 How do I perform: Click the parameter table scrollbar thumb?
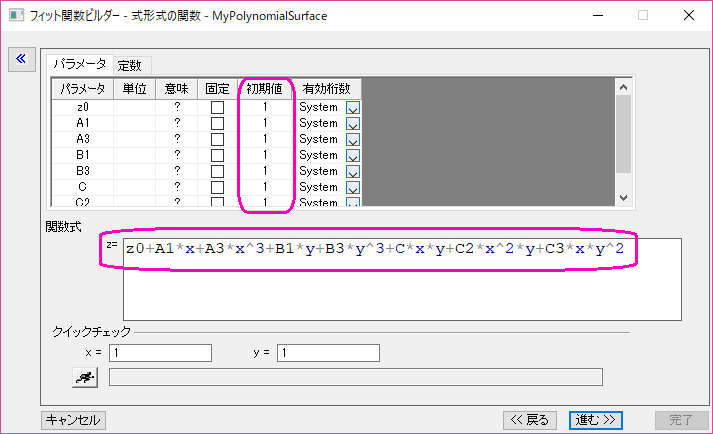(x=623, y=134)
